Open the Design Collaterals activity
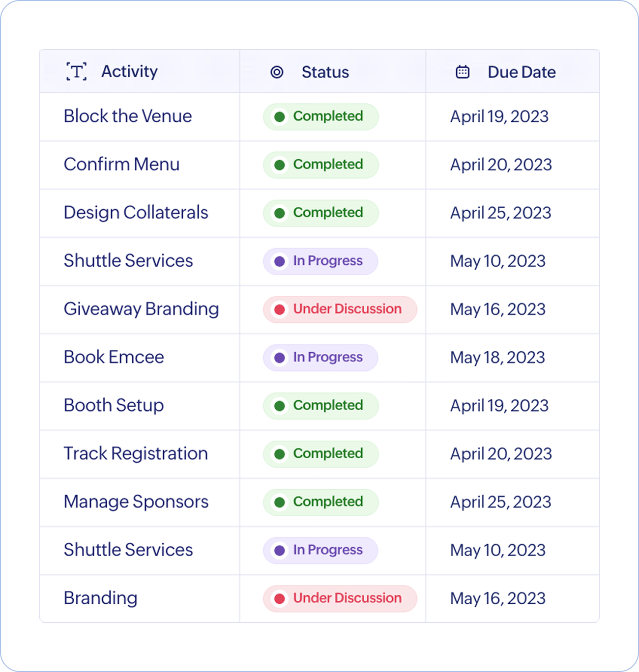The width and height of the screenshot is (639, 672). coord(136,213)
